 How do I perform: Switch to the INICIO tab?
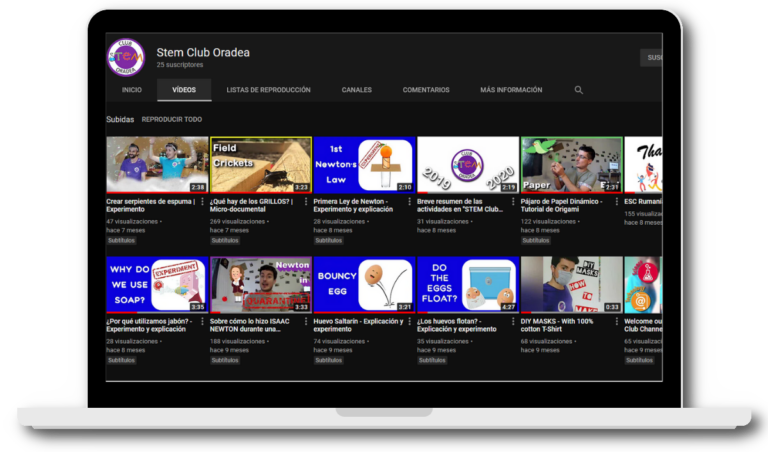(x=131, y=90)
